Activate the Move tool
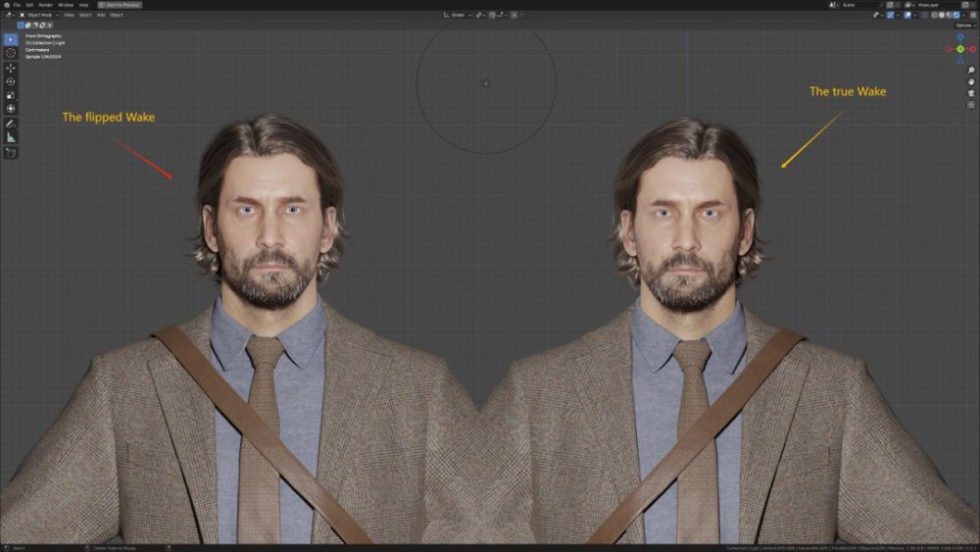Viewport: 980px width, 552px height. pos(11,68)
